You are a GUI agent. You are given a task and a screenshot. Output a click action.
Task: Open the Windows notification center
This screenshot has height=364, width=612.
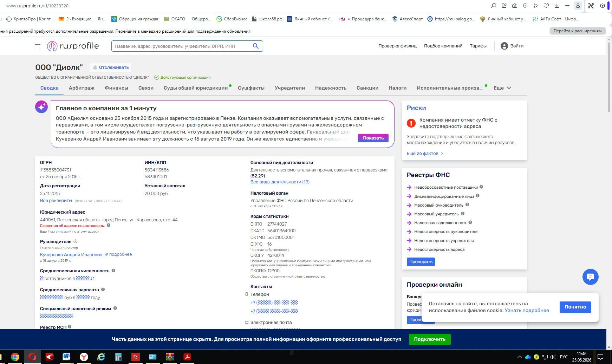(x=600, y=357)
